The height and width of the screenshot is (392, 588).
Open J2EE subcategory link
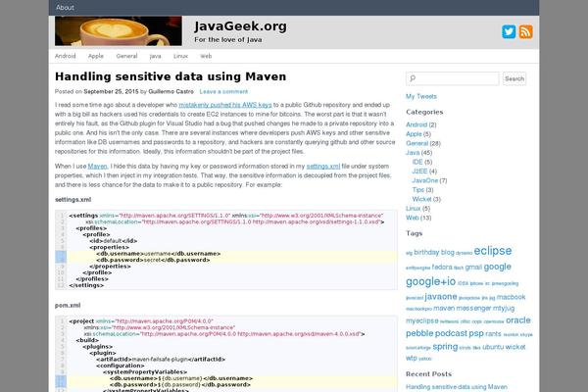(419, 171)
